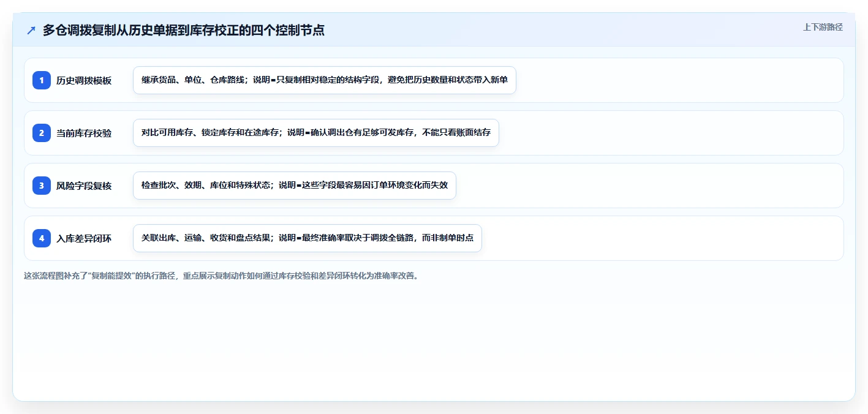The height and width of the screenshot is (414, 868).
Task: Open the 对比可用库存、锁定库存 description box
Action: (x=316, y=133)
